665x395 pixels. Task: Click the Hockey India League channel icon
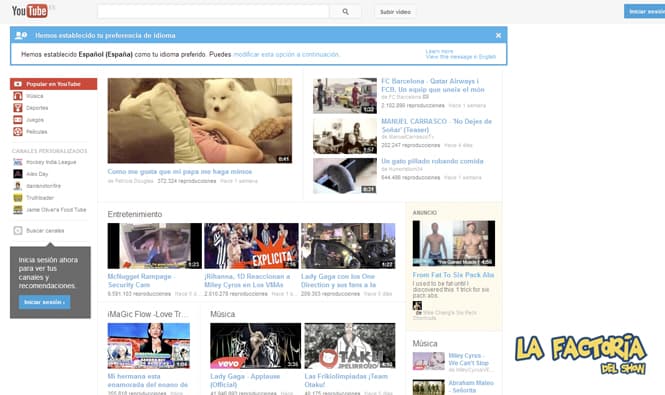(18, 162)
